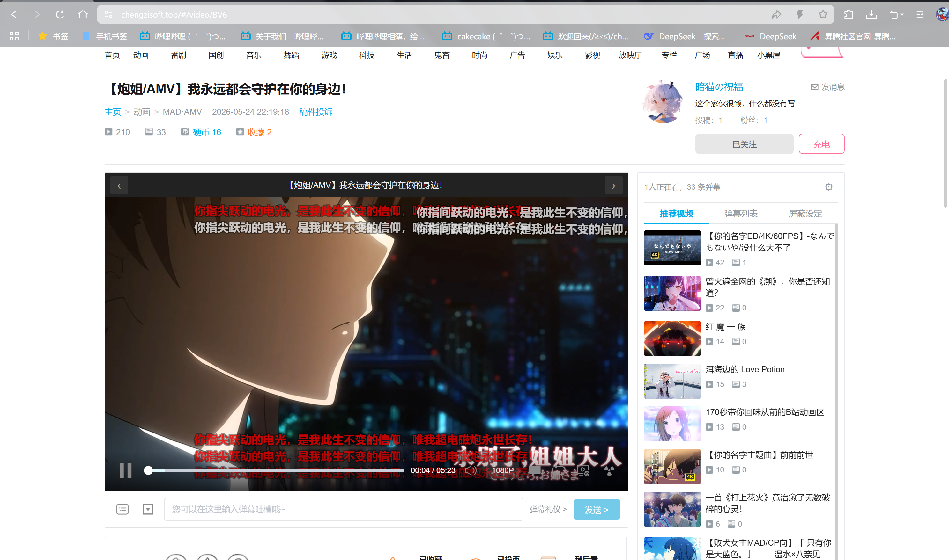949x560 pixels.
Task: Reload the page with refresh icon
Action: pyautogui.click(x=60, y=15)
